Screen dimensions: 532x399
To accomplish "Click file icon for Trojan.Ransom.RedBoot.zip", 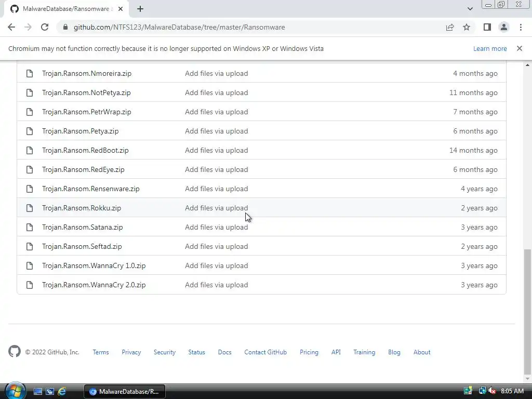I will [30, 150].
